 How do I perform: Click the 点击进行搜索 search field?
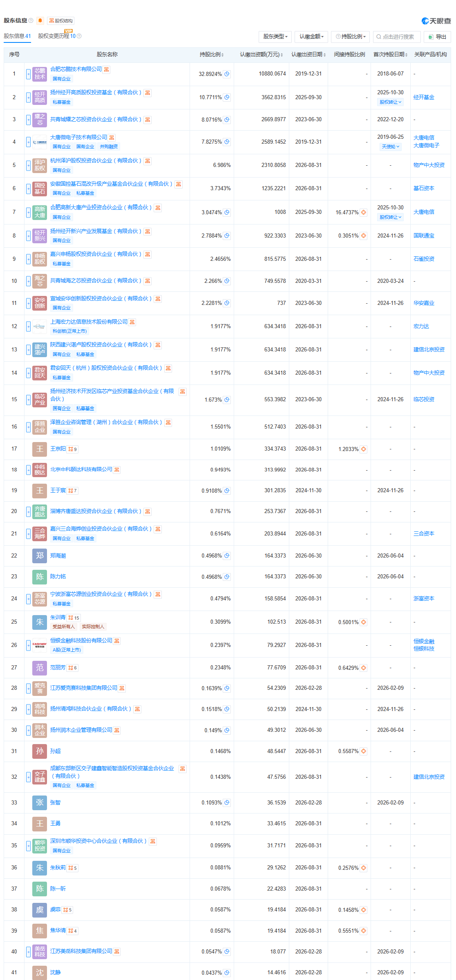point(397,37)
